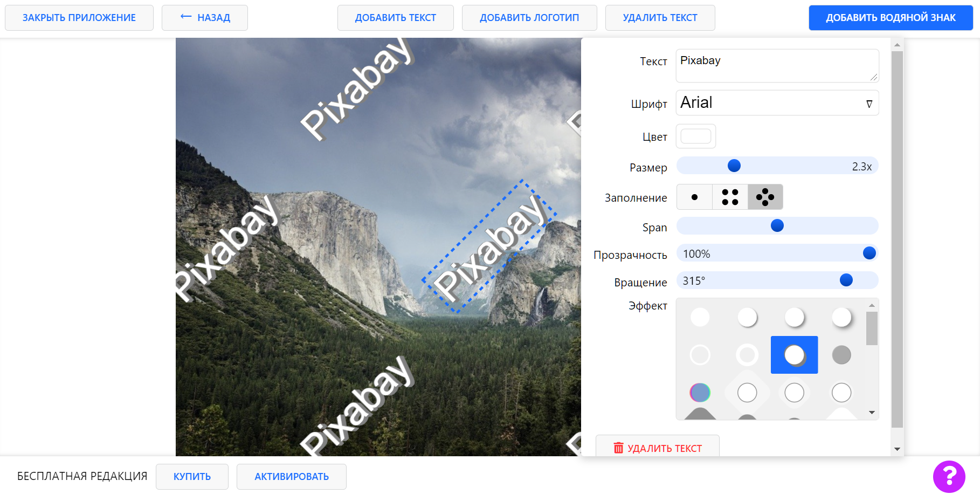Click the dropdown arrow of the font selector
Screen dimensions: 980x494
[869, 104]
